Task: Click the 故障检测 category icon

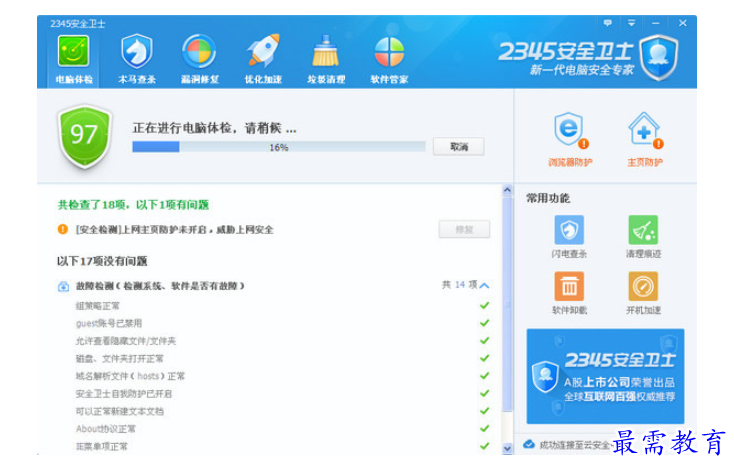Action: (x=63, y=286)
